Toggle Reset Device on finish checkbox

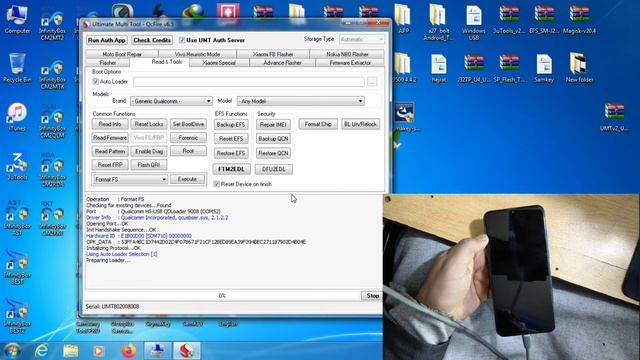(217, 184)
